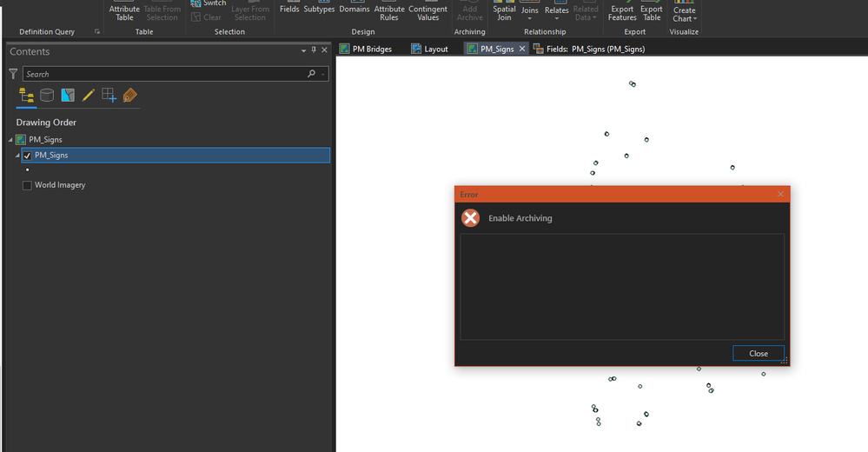Open Attribute Rules
Screen dimensions: 868x452
pyautogui.click(x=389, y=11)
